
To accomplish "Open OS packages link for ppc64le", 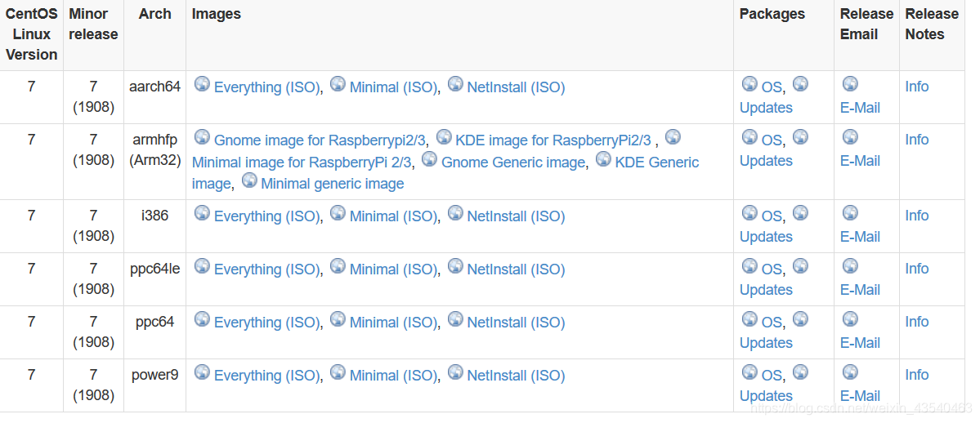I will click(x=772, y=269).
